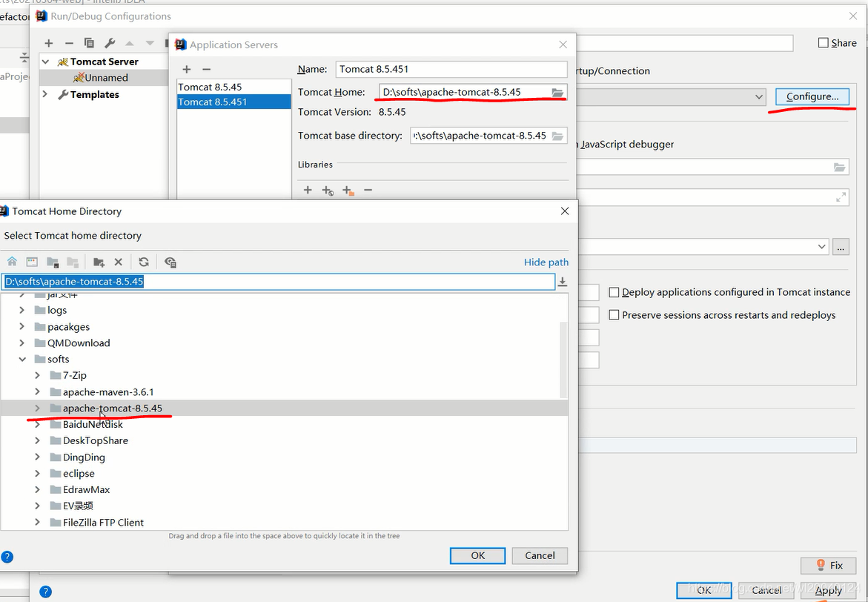
Task: Expand the logs folder
Action: click(x=22, y=310)
